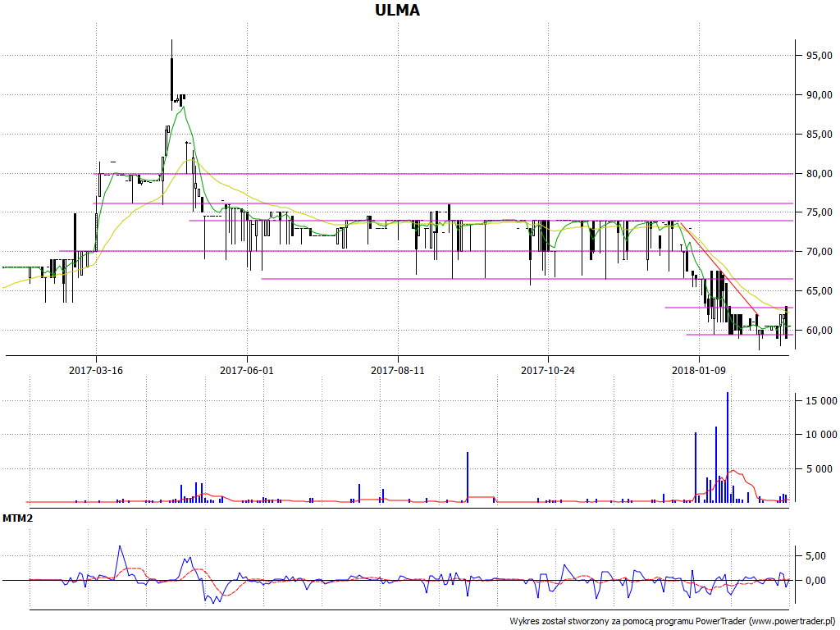Select the 0,00 momentum axis label
The image size is (840, 630).
pos(816,581)
